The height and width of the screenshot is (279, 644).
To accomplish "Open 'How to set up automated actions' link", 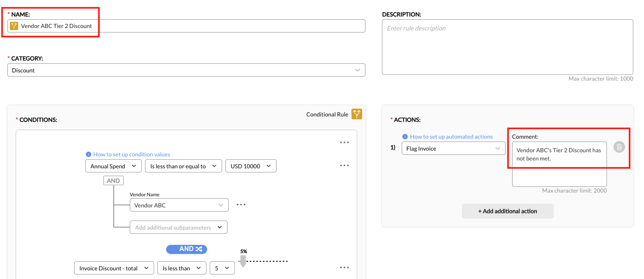I will (x=451, y=137).
